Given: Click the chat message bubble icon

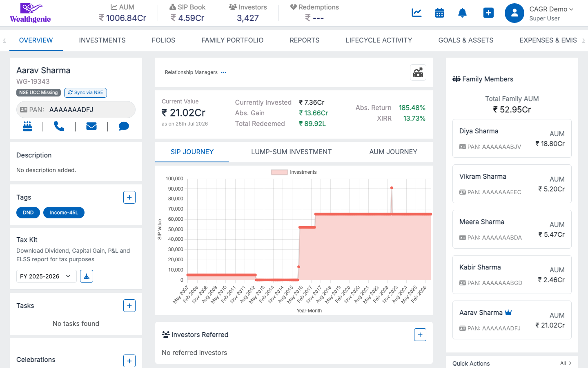Looking at the screenshot, I should [x=124, y=126].
